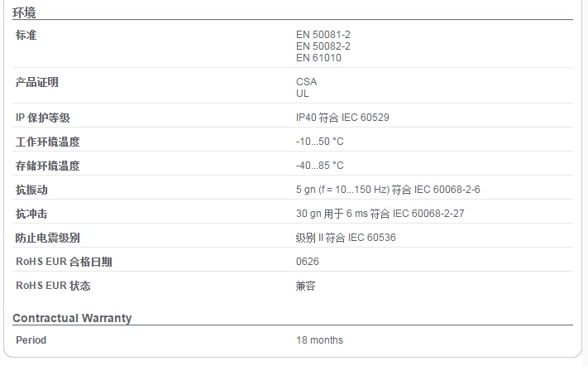Click the CSA certification value
Screen dimensions: 588x366
pyautogui.click(x=306, y=82)
